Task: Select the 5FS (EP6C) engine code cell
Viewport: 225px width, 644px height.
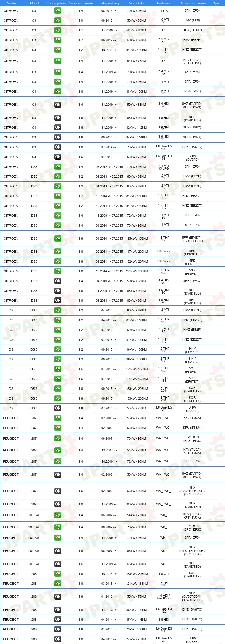Action: 192,92
